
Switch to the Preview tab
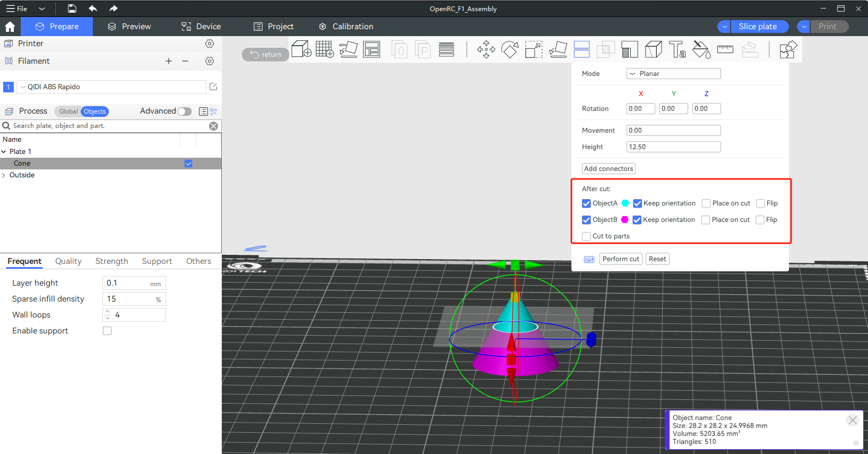129,27
